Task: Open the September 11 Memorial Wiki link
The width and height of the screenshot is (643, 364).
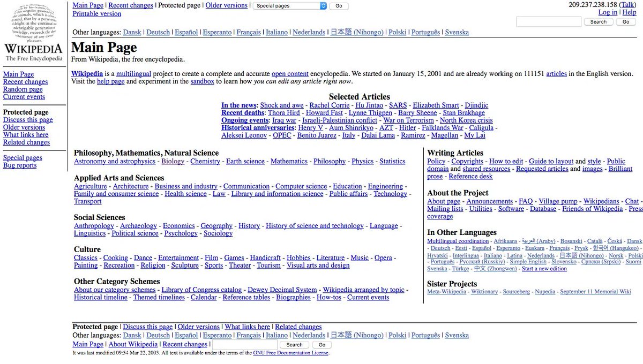Action: click(595, 292)
